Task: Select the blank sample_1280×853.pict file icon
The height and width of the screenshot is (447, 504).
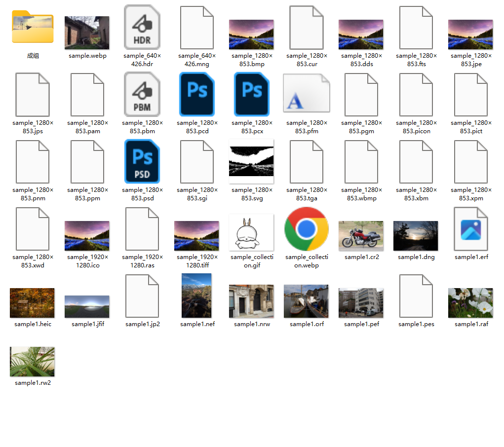Action: 471,95
